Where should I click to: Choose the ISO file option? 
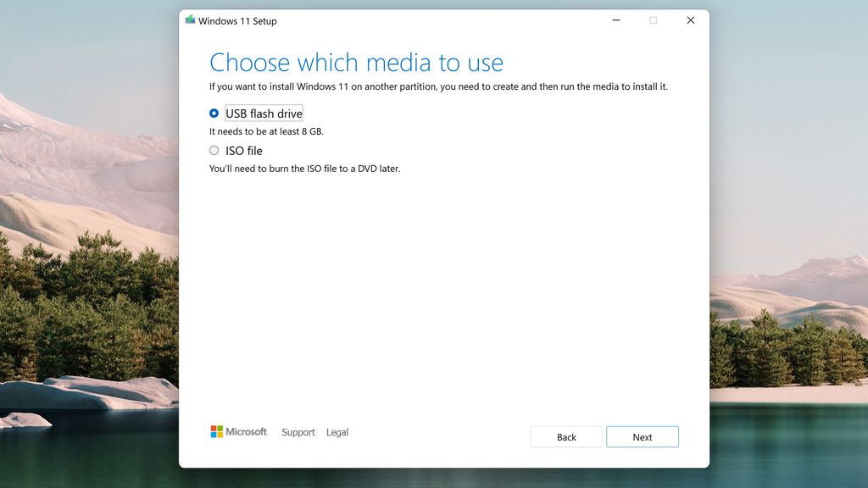[x=214, y=150]
